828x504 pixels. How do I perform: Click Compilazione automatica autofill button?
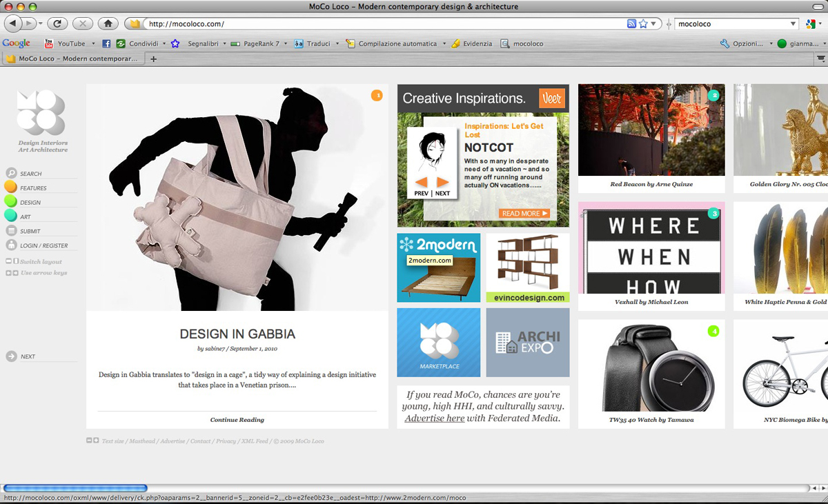click(x=392, y=43)
